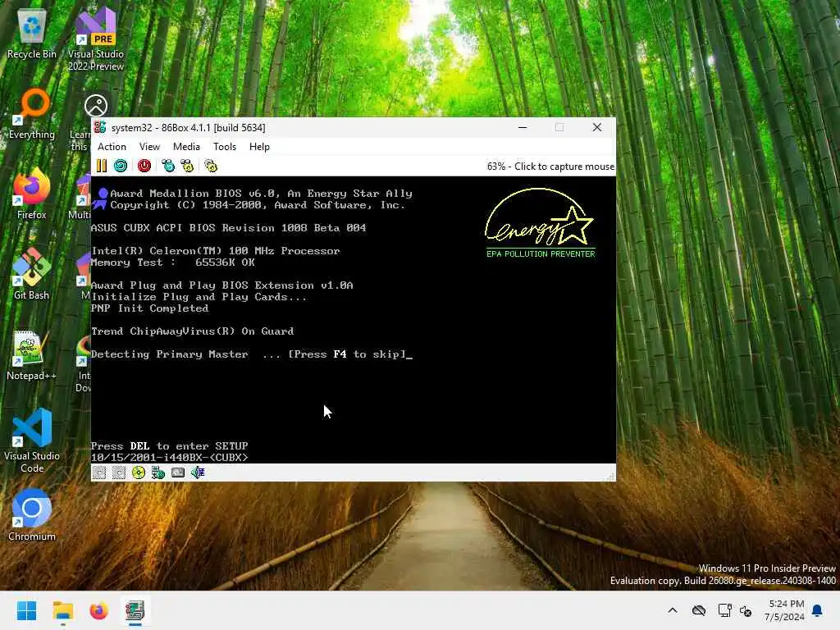
Task: Pause the emulation with the pause icon
Action: [x=101, y=166]
